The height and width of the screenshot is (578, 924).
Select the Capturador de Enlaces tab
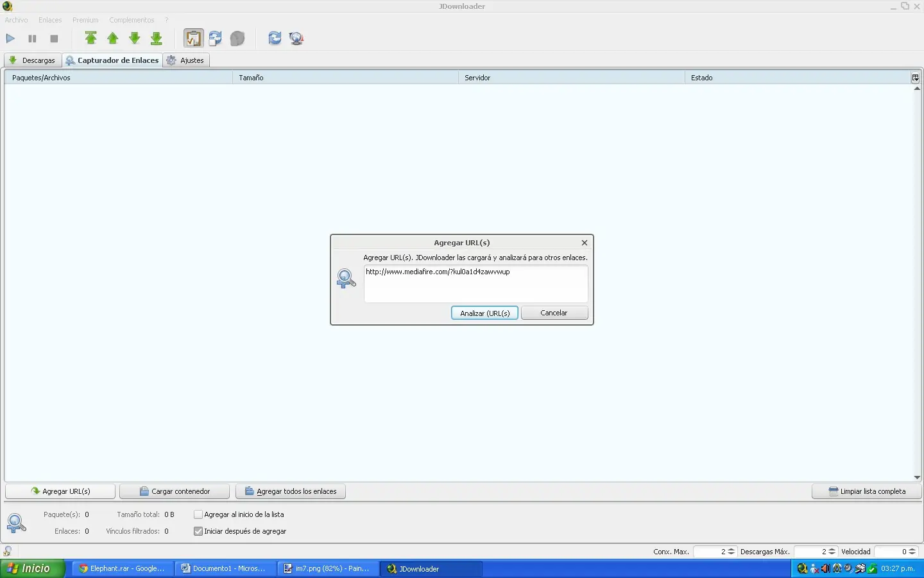112,60
